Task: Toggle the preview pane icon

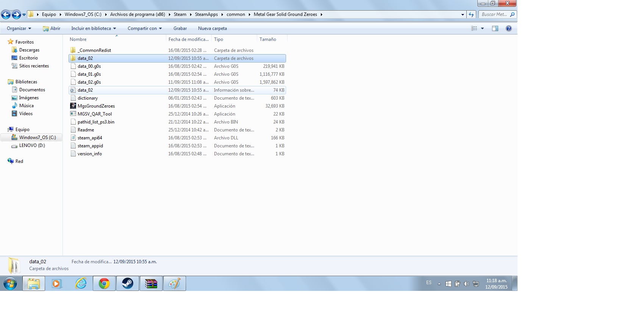Action: point(495,28)
